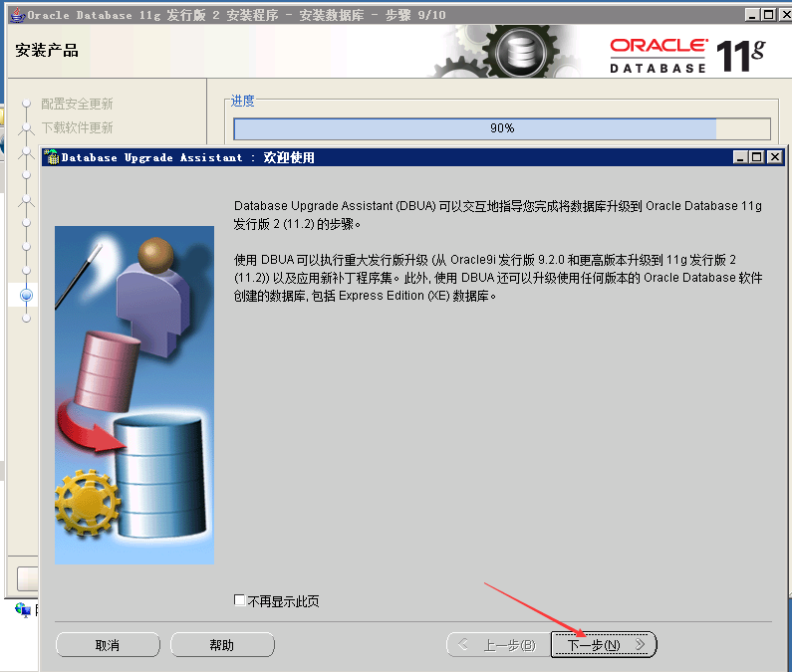Open help with the 帮助 button
The height and width of the screenshot is (672, 792).
point(222,645)
